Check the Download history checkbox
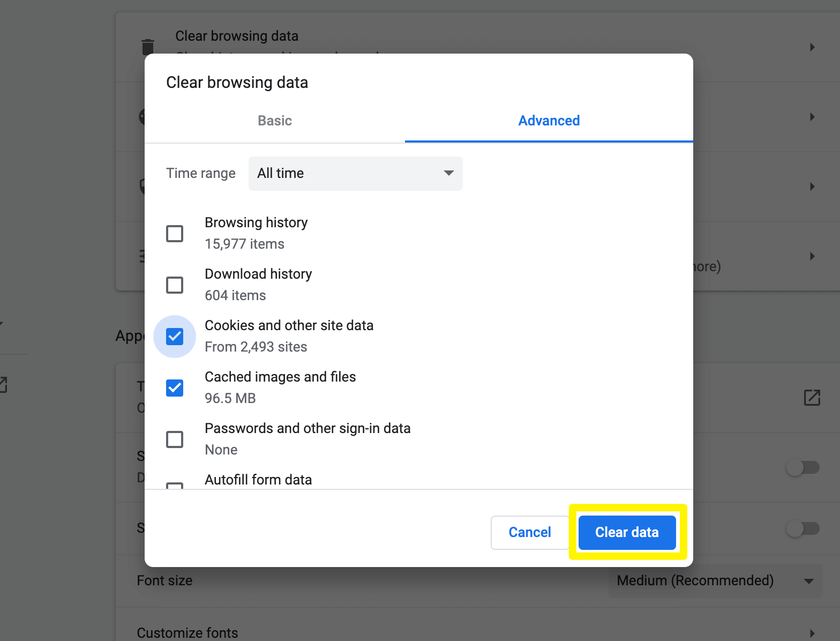This screenshot has height=641, width=840. [175, 285]
